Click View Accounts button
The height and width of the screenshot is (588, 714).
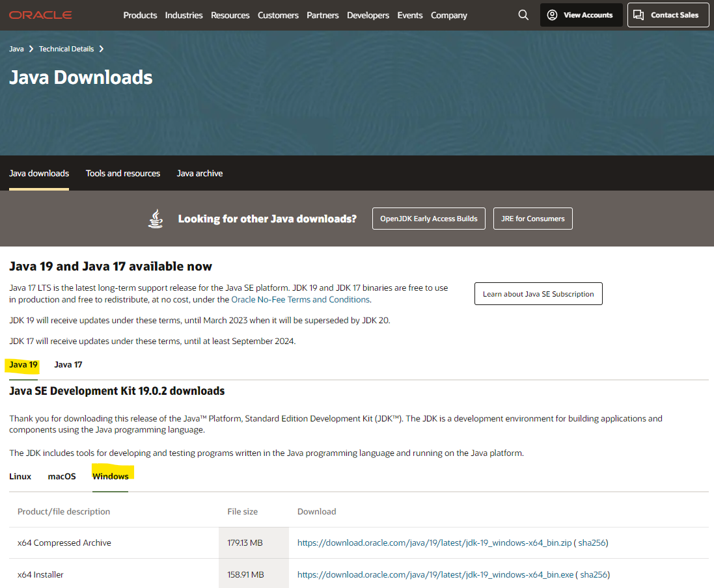(x=581, y=15)
